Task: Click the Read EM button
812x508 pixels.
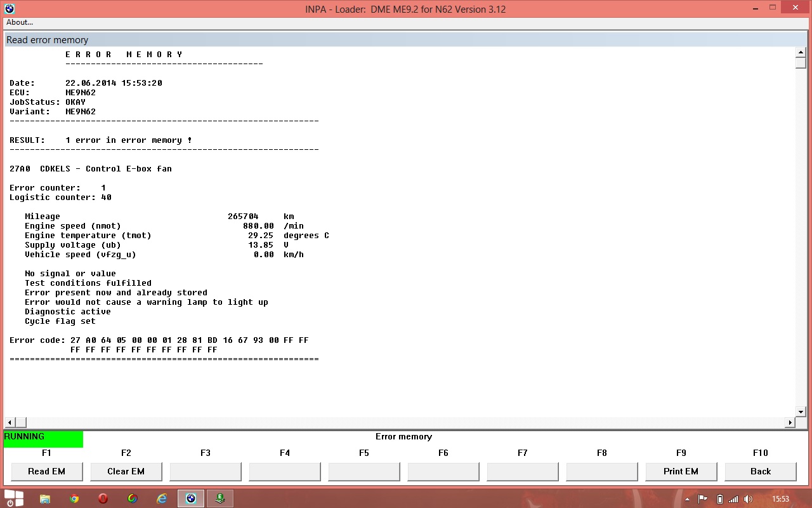Action: pos(46,471)
